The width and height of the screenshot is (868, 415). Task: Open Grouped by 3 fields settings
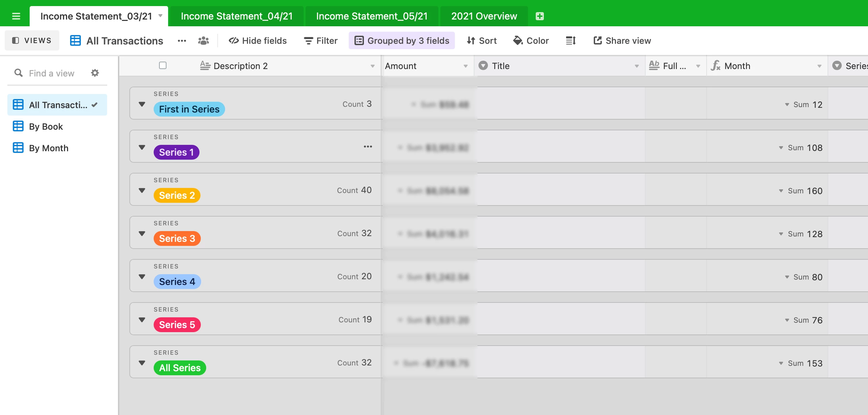click(402, 41)
